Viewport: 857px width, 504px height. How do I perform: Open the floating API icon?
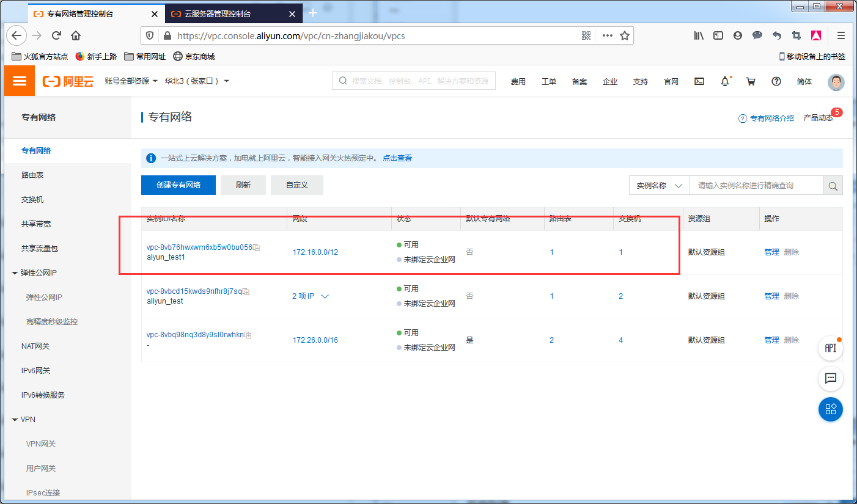click(x=830, y=348)
